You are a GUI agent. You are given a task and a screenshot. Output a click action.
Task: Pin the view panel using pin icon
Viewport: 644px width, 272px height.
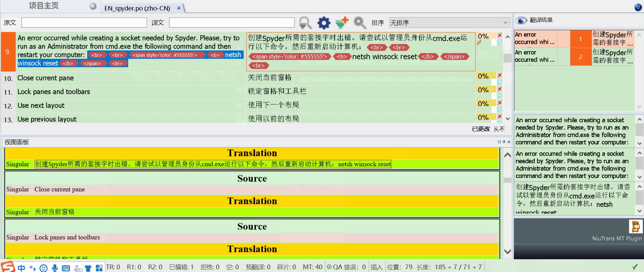[504, 142]
